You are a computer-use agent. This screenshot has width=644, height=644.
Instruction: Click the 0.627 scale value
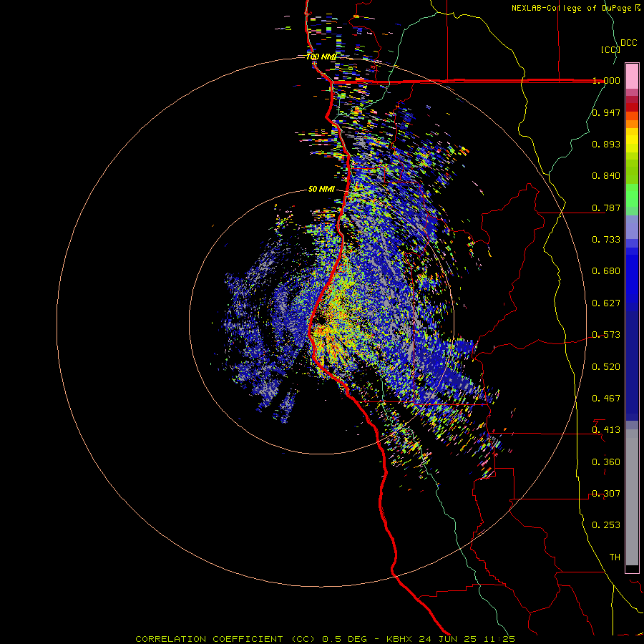tap(606, 303)
